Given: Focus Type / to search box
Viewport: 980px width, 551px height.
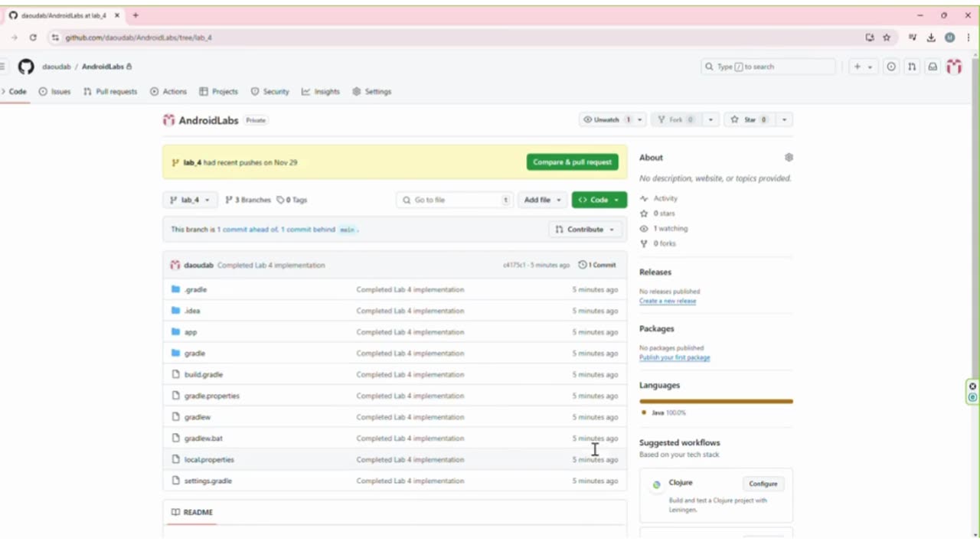Looking at the screenshot, I should (768, 67).
